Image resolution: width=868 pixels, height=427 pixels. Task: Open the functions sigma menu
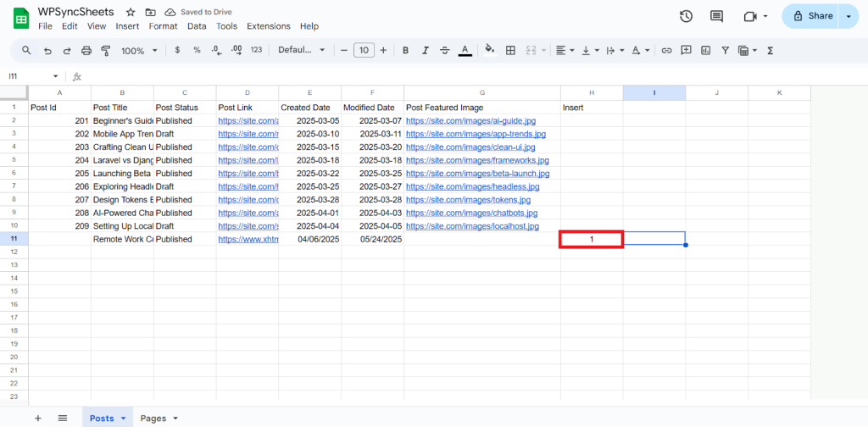click(770, 50)
